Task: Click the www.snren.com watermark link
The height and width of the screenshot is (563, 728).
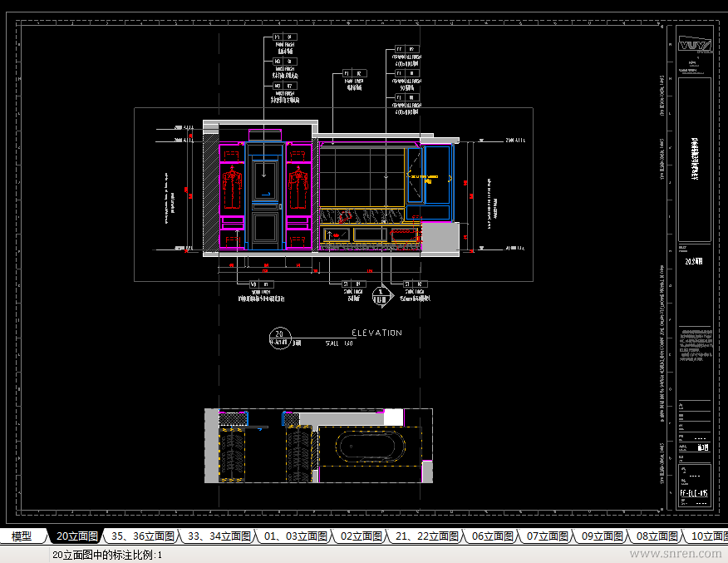Action: [676, 553]
